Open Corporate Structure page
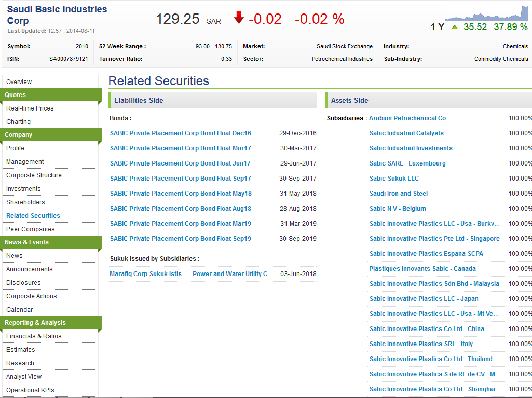532x398 pixels. point(34,175)
